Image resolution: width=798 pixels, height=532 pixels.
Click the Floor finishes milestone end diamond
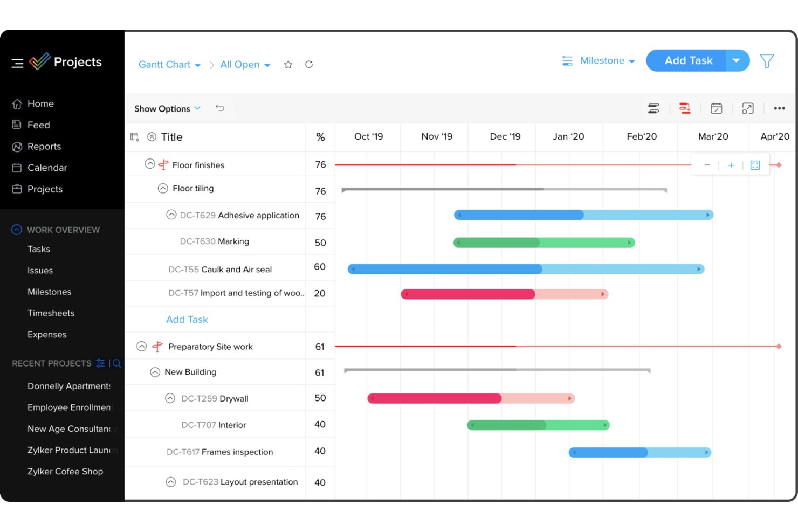click(779, 165)
